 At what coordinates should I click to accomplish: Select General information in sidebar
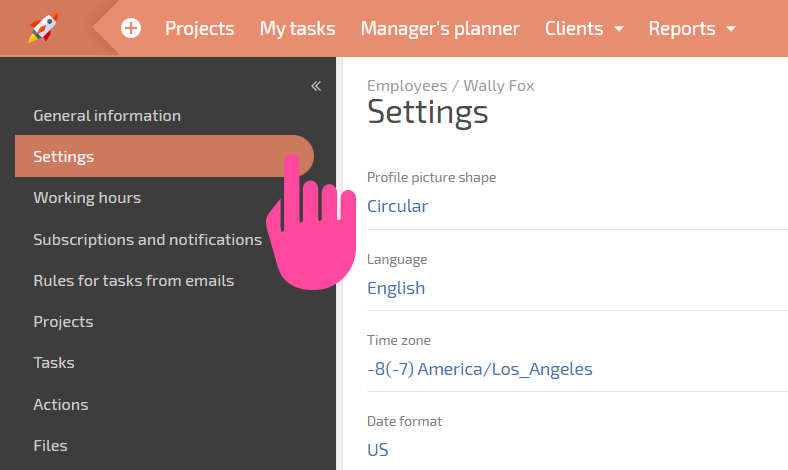[x=107, y=116]
